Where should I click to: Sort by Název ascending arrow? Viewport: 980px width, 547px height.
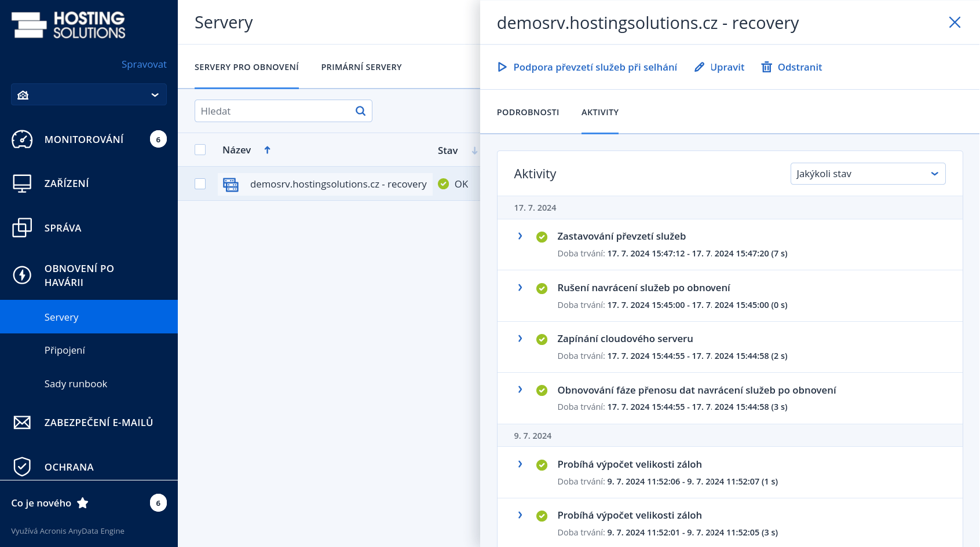[x=267, y=150]
